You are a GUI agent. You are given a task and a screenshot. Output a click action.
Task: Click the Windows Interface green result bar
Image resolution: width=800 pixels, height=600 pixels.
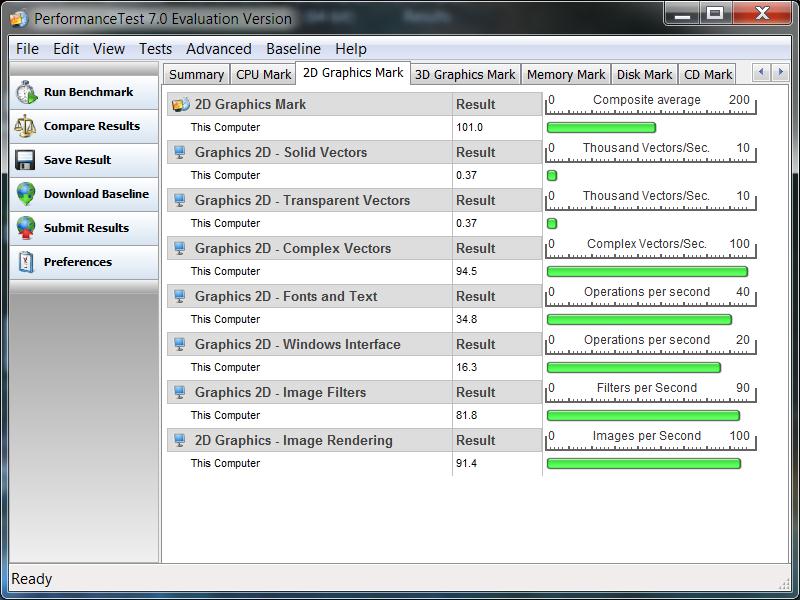[x=634, y=367]
